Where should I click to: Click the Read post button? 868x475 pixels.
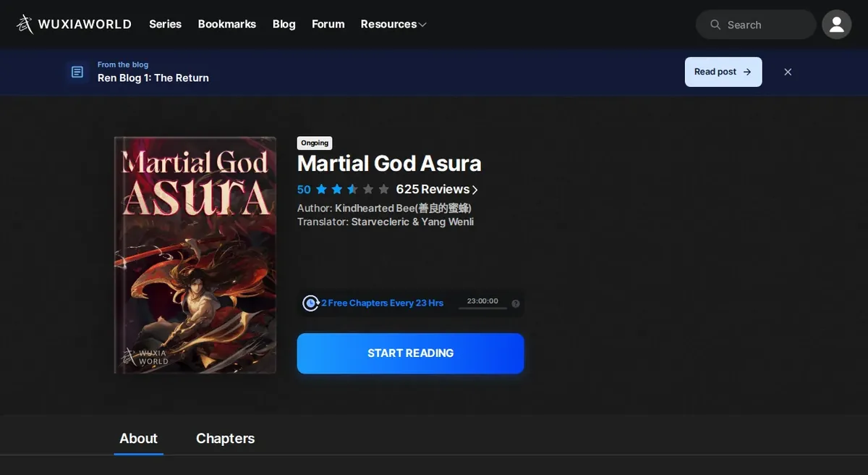723,72
